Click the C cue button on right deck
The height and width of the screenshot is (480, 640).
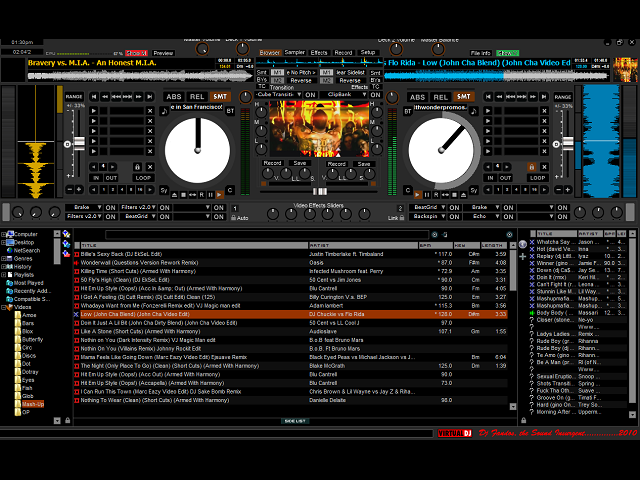407,190
